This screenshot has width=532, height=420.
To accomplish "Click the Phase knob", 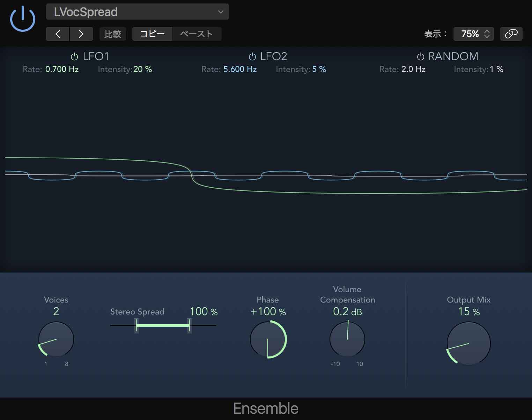I will tap(268, 340).
